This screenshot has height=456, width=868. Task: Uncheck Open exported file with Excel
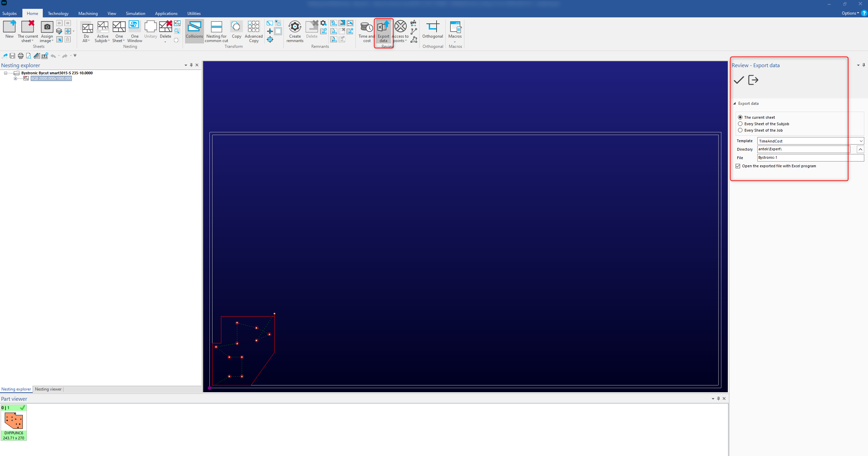(738, 166)
